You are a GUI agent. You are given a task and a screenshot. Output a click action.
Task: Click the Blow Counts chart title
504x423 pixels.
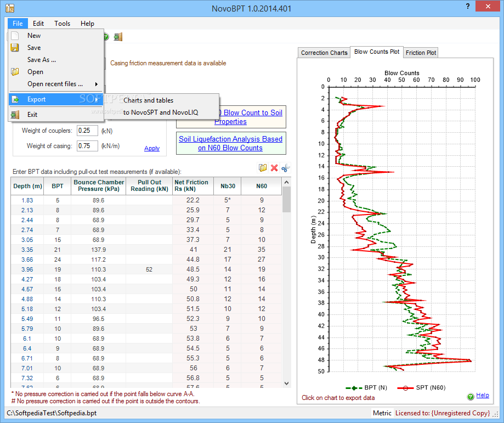pos(402,73)
